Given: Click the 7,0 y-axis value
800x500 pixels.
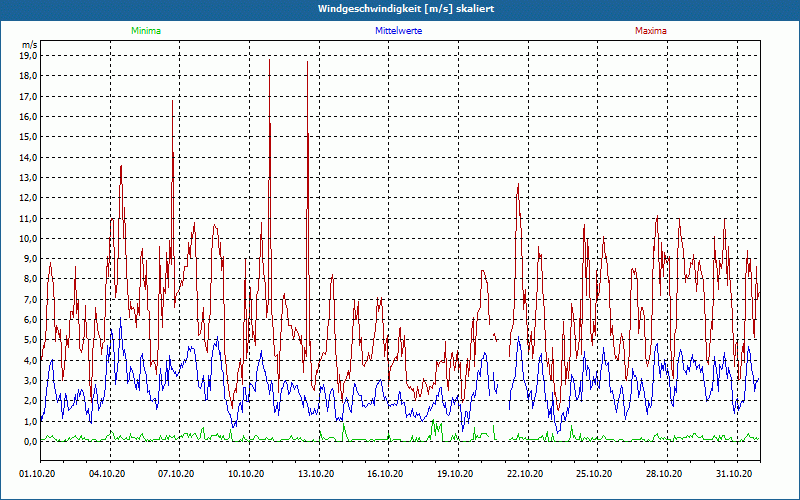Looking at the screenshot, I should [x=31, y=299].
